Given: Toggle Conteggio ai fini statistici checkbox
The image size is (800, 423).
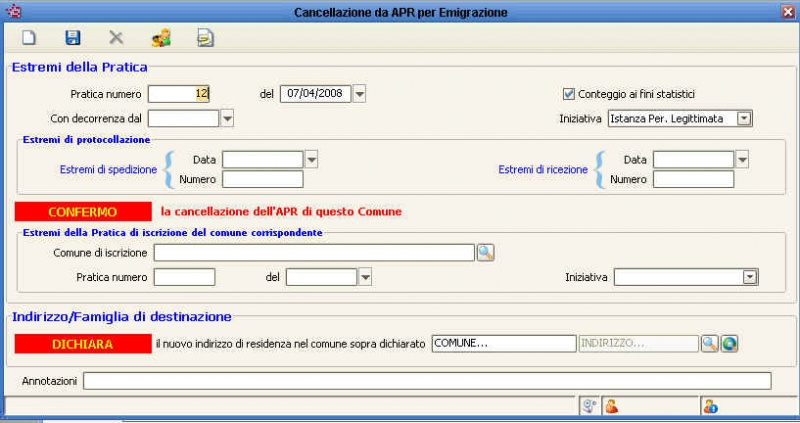Looking at the screenshot, I should point(569,94).
